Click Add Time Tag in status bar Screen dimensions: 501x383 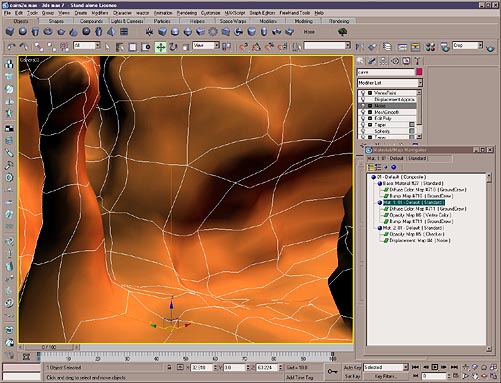[x=299, y=377]
